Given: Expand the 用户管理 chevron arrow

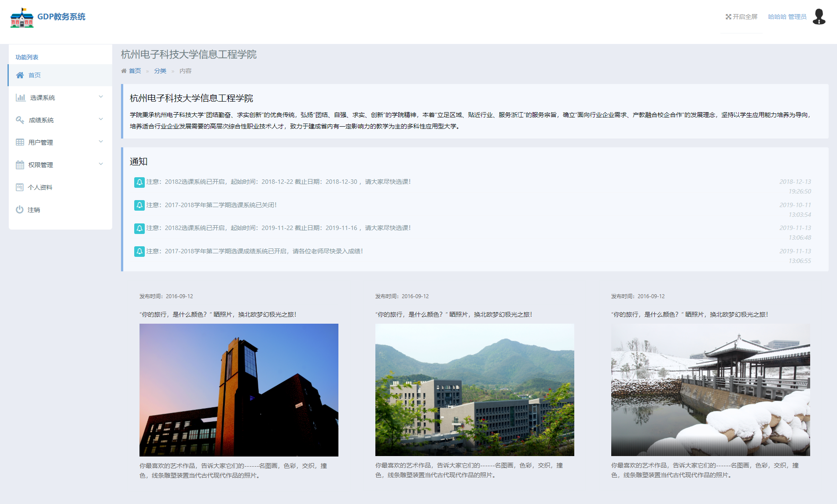Looking at the screenshot, I should [101, 142].
